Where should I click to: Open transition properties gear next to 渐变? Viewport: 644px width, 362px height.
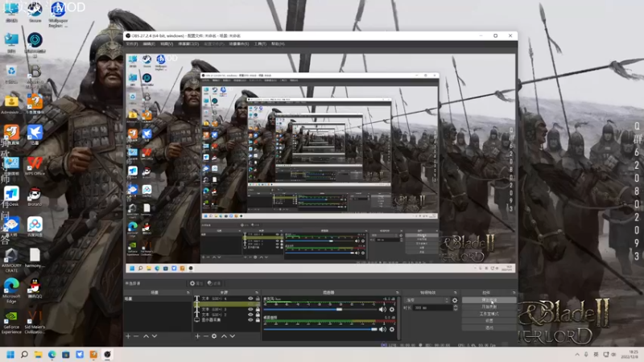pos(455,300)
